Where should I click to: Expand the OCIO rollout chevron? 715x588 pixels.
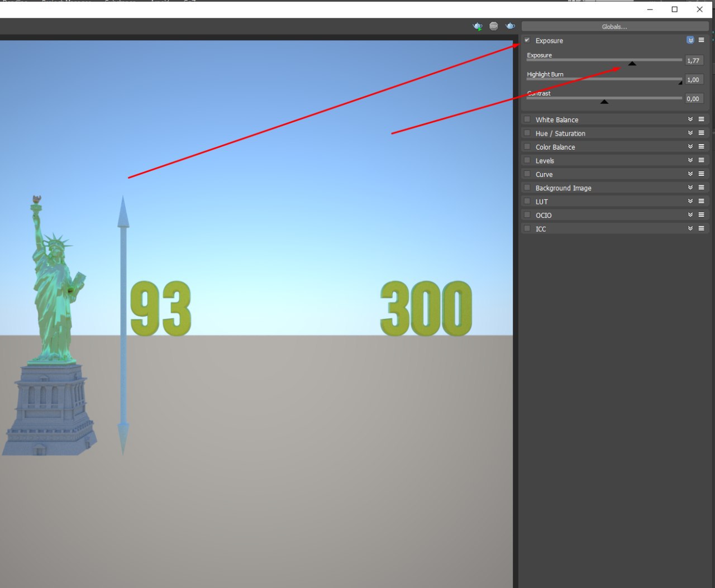coord(690,215)
